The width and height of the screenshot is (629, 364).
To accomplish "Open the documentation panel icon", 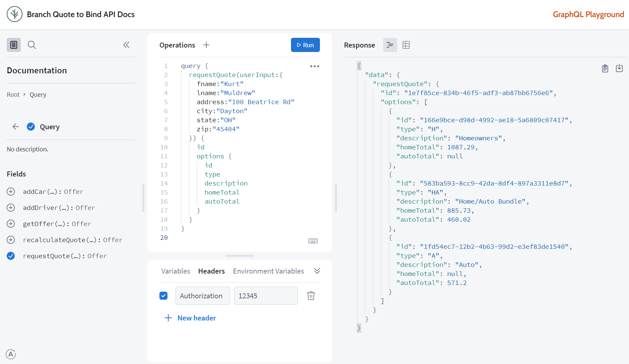I will (x=14, y=45).
